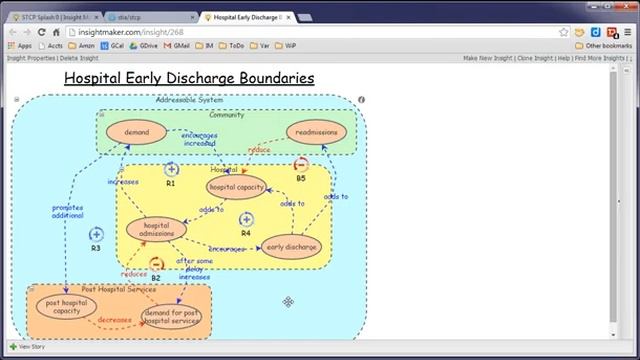Select the hospital admissions node
Image resolution: width=640 pixels, height=360 pixels.
click(x=157, y=229)
